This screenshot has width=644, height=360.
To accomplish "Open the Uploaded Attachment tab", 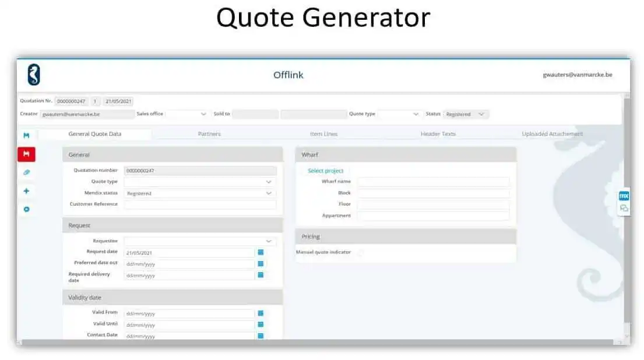I will 552,134.
